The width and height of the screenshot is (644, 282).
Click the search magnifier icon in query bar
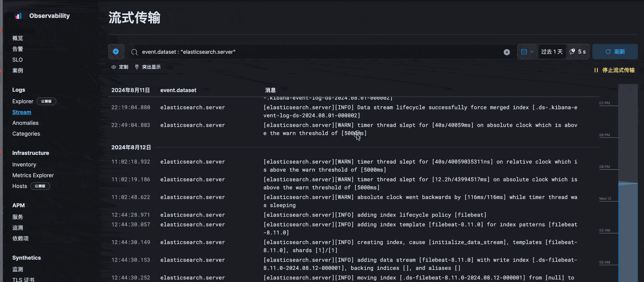[x=134, y=52]
